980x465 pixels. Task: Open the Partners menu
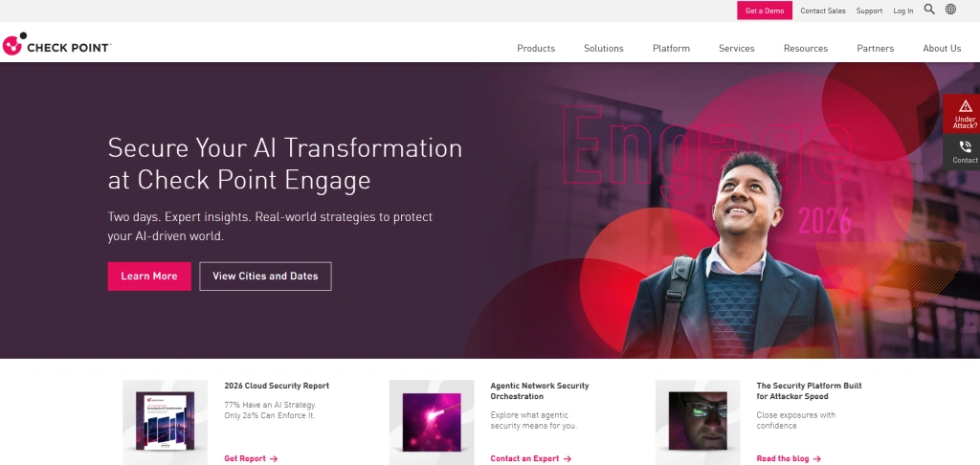[x=875, y=48]
